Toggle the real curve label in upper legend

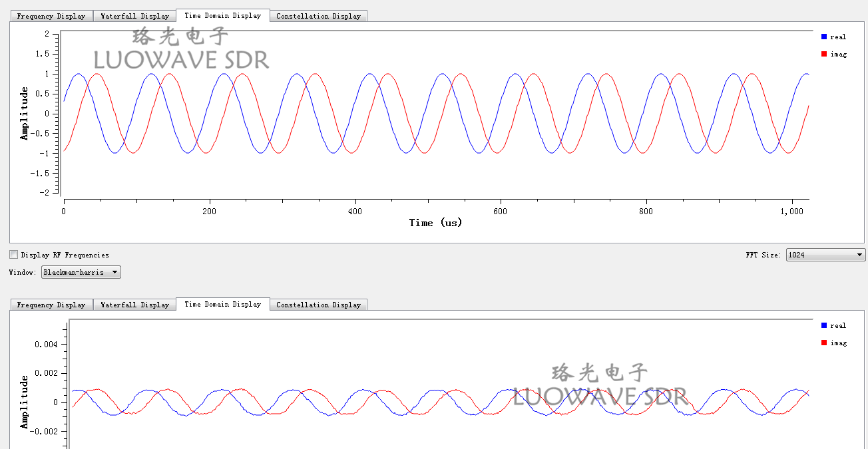tap(838, 37)
